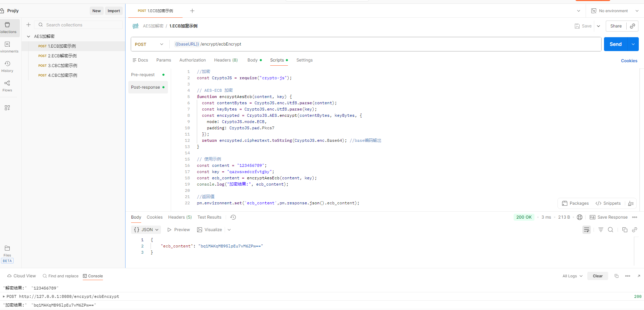The width and height of the screenshot is (644, 310).
Task: Focus the Search collections field
Action: 79,25
